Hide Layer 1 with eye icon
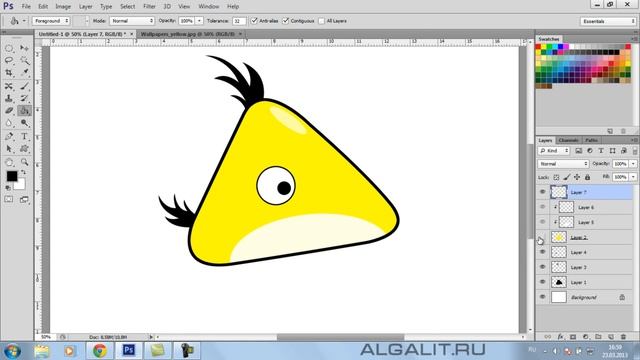640x360 pixels. point(542,282)
